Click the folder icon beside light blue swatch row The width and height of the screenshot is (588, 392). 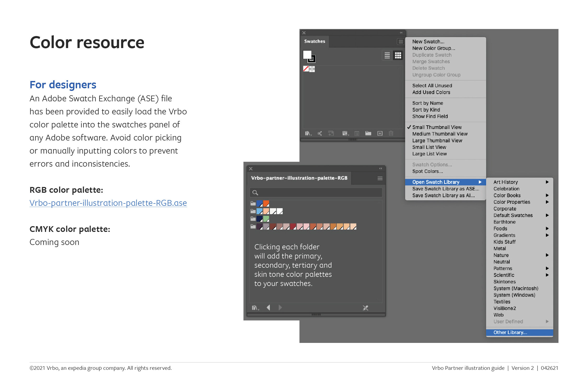253,211
